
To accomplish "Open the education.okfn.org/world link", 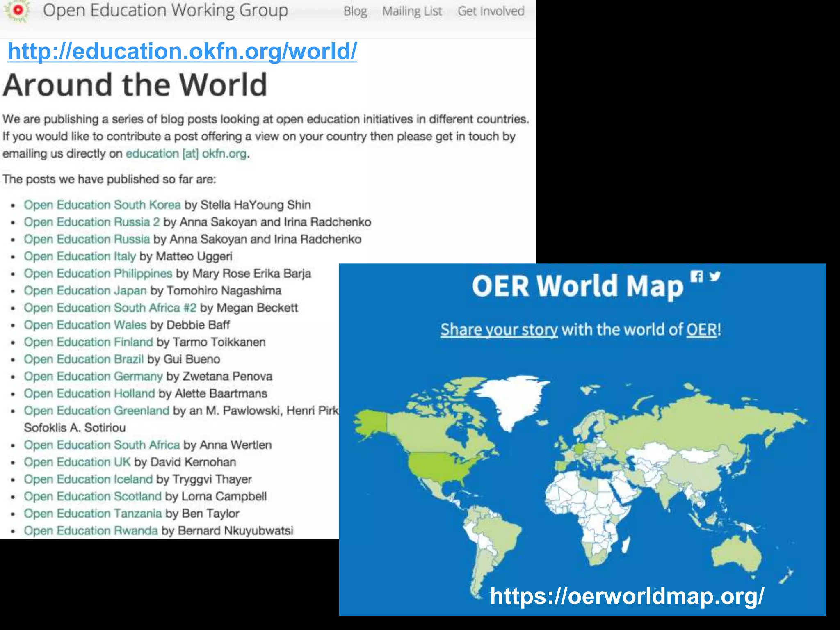I will coord(182,51).
